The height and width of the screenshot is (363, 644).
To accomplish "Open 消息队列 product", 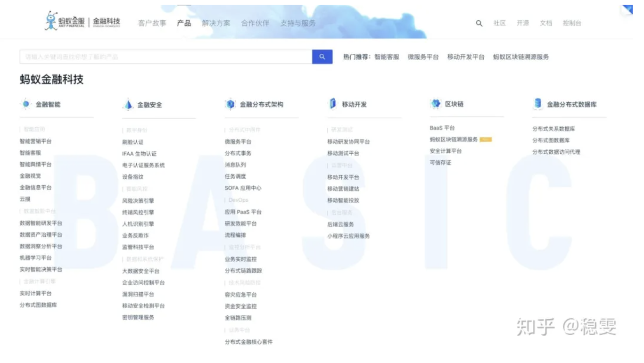I will 235,165.
